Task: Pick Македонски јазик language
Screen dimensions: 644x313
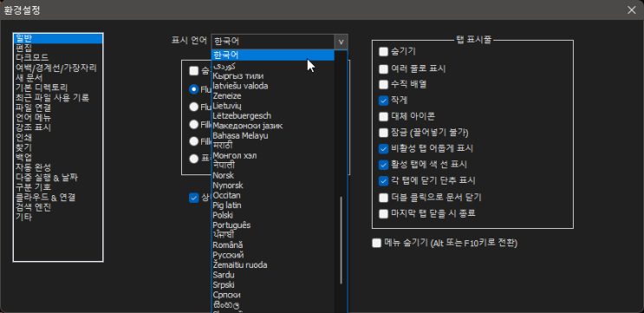Action: point(273,126)
